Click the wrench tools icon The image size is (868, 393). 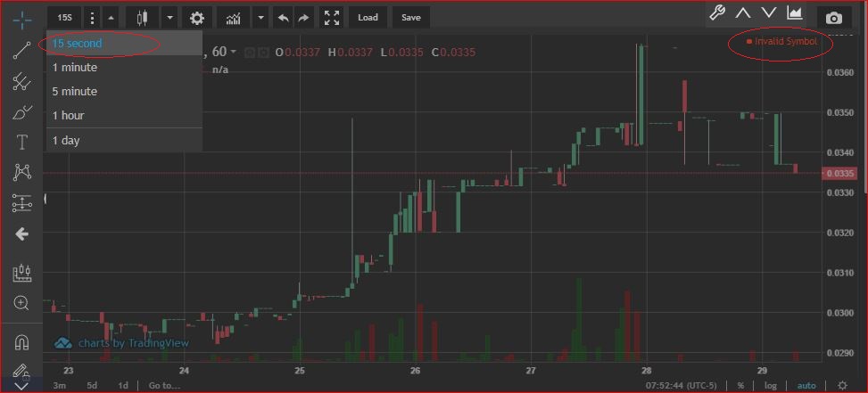(717, 12)
